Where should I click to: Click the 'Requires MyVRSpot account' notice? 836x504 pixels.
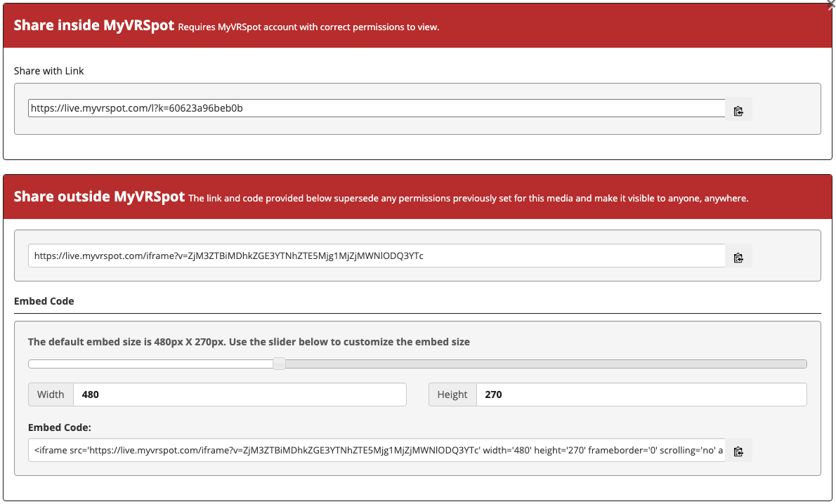(x=308, y=27)
